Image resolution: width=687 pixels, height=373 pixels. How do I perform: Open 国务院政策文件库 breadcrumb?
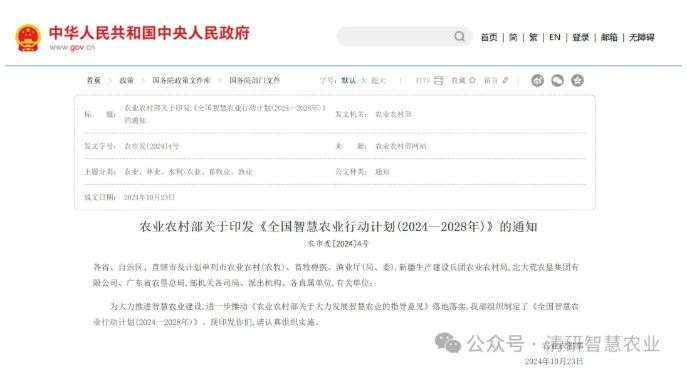181,81
